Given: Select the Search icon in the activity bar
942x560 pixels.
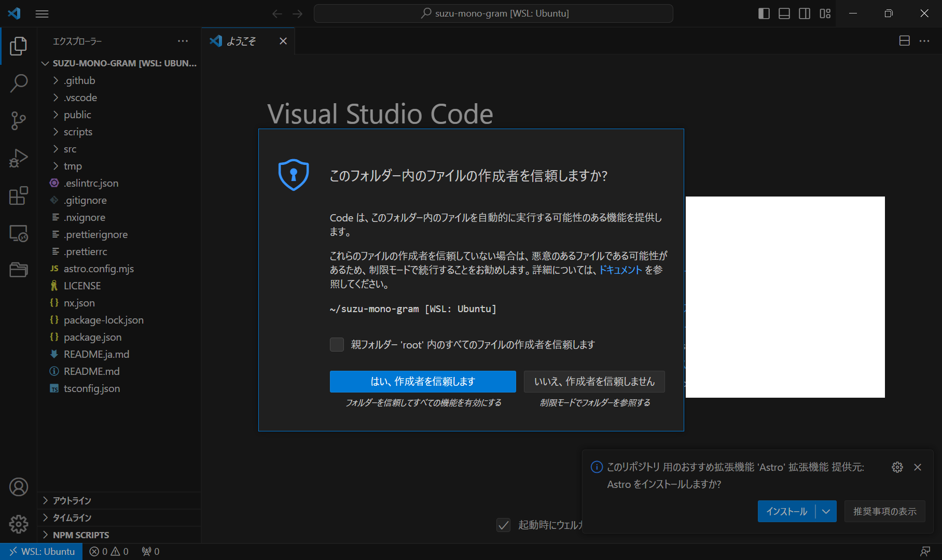Looking at the screenshot, I should 19,83.
